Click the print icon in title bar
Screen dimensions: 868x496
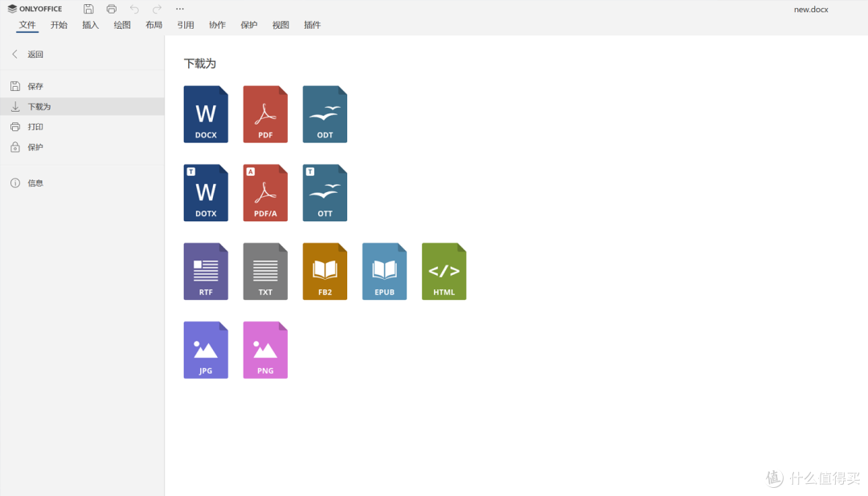click(111, 9)
